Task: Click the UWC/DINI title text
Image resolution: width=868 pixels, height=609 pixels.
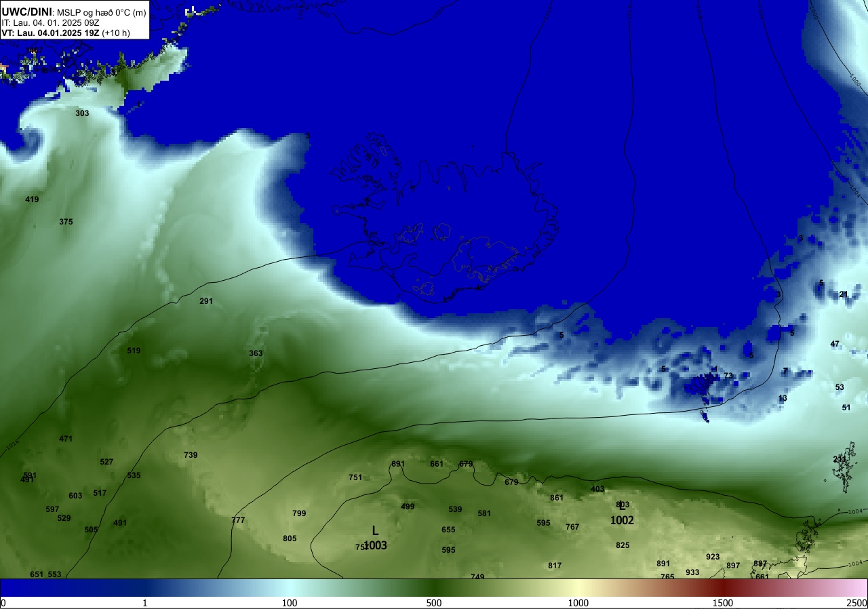Action: 26,12
